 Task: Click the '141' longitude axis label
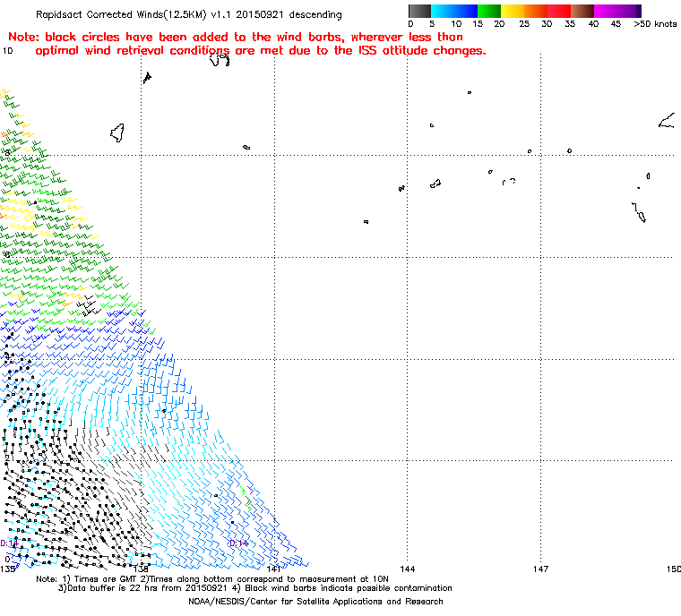click(x=273, y=569)
